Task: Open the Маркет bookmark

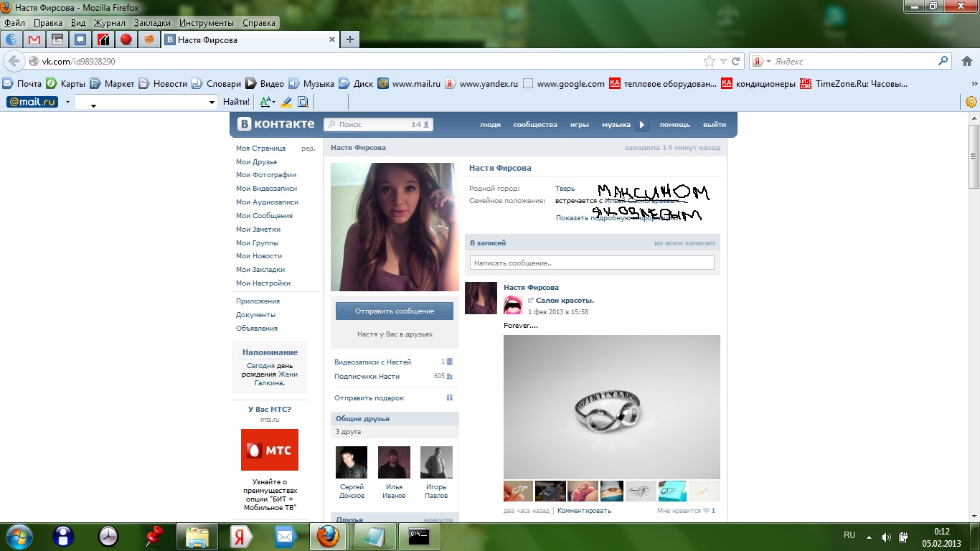Action: 112,83
